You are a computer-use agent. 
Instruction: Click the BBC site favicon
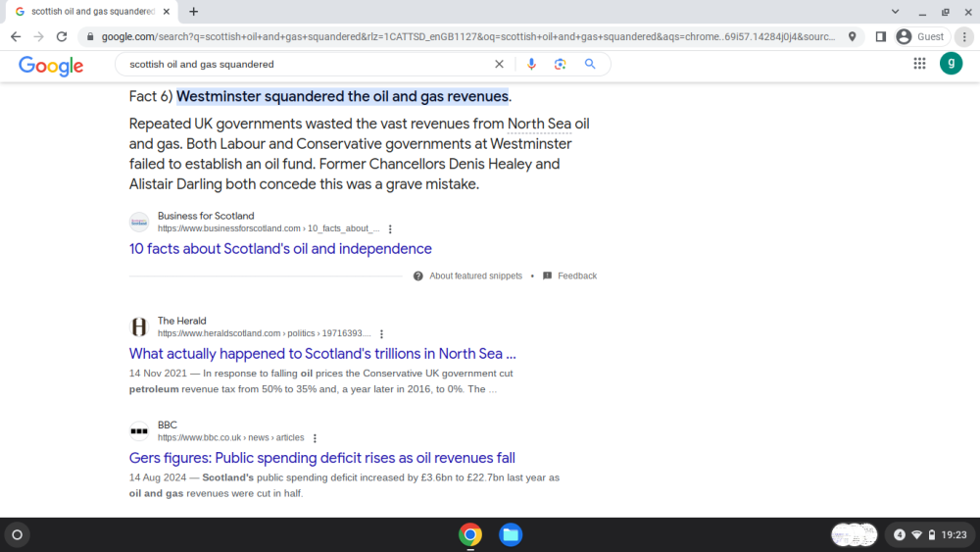coord(139,430)
